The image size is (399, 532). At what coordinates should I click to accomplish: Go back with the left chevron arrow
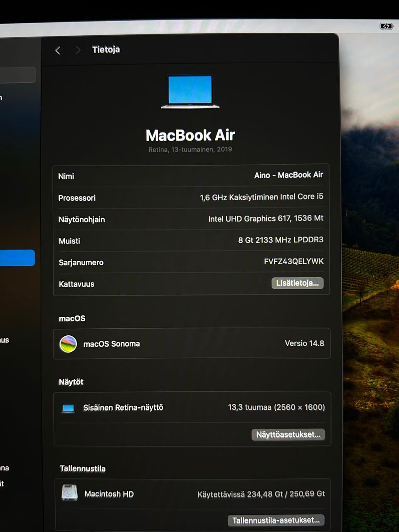point(58,50)
